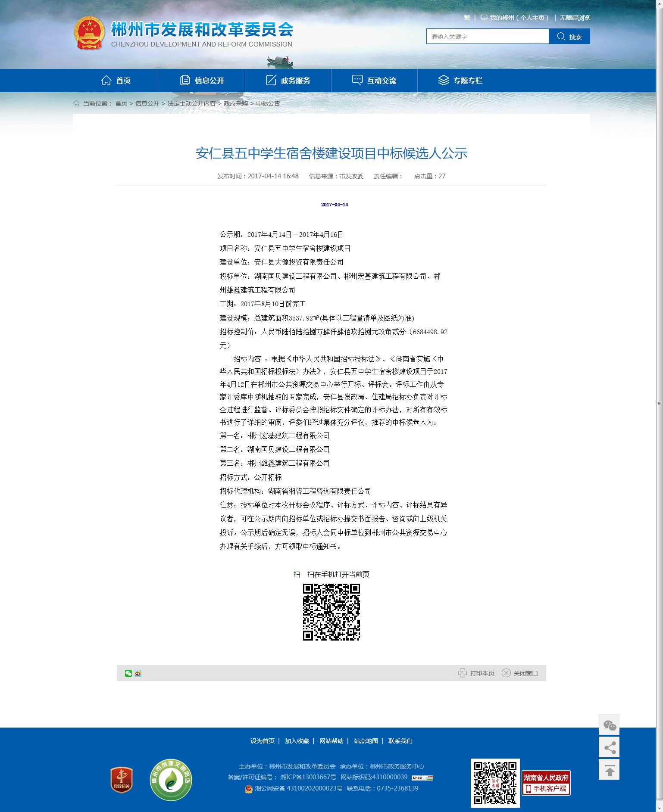The height and width of the screenshot is (812, 663).
Task: Click the 信息公开 document icon
Action: (x=185, y=80)
